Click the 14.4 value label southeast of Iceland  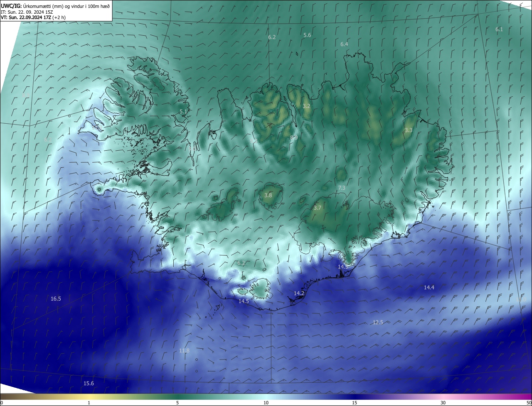pyautogui.click(x=429, y=287)
